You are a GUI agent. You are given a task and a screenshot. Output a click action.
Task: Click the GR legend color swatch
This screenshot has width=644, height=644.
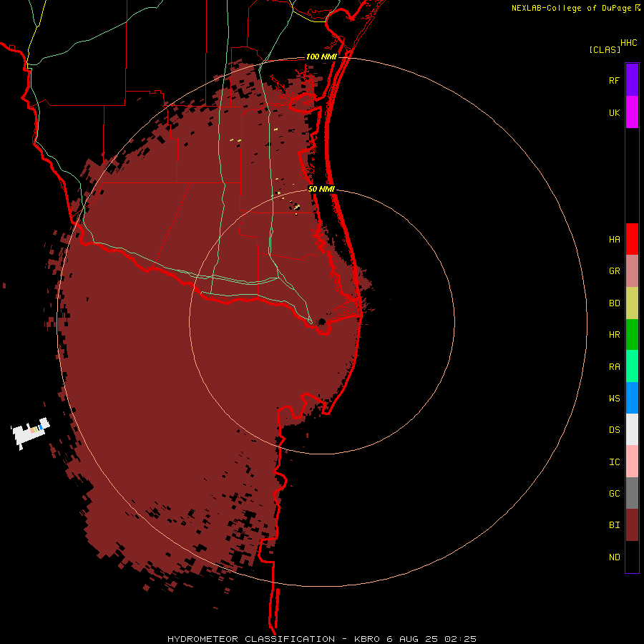pyautogui.click(x=632, y=271)
